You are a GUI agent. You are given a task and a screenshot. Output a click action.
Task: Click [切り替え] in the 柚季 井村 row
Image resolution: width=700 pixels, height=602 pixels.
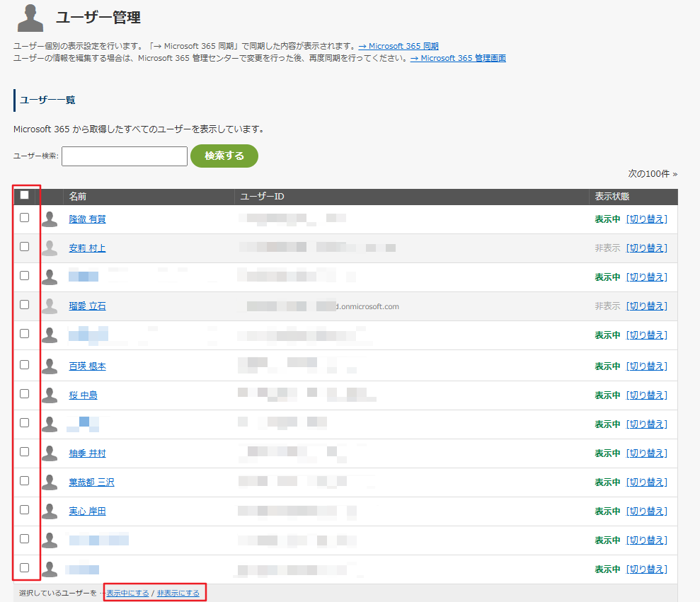click(x=647, y=453)
